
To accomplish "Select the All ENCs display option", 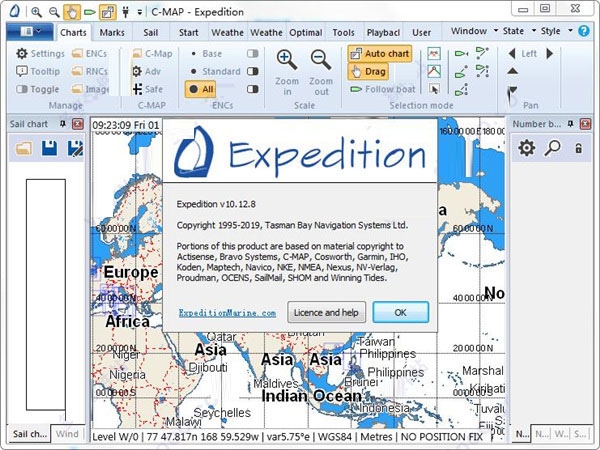I will 201,89.
